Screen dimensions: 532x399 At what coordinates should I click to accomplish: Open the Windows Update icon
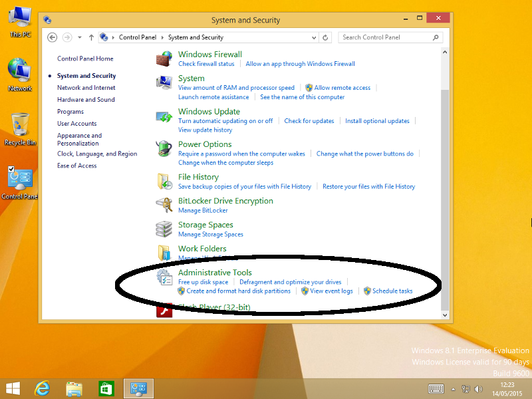164,117
